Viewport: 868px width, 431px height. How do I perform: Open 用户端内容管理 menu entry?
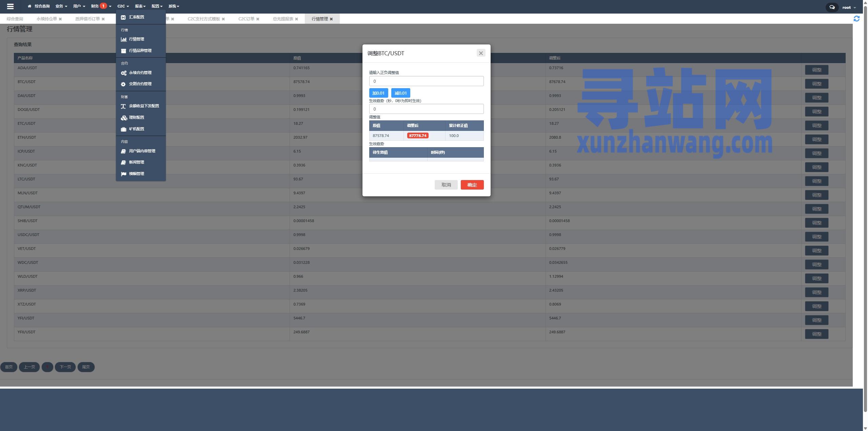click(141, 151)
